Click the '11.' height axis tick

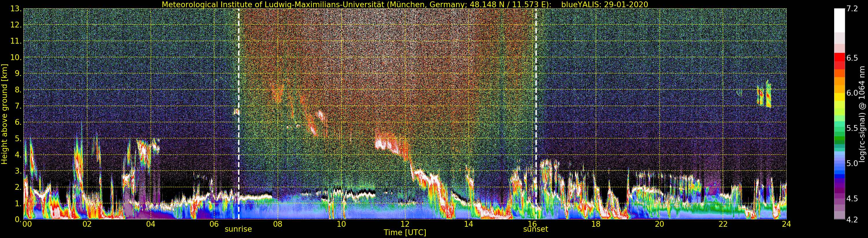coord(16,41)
